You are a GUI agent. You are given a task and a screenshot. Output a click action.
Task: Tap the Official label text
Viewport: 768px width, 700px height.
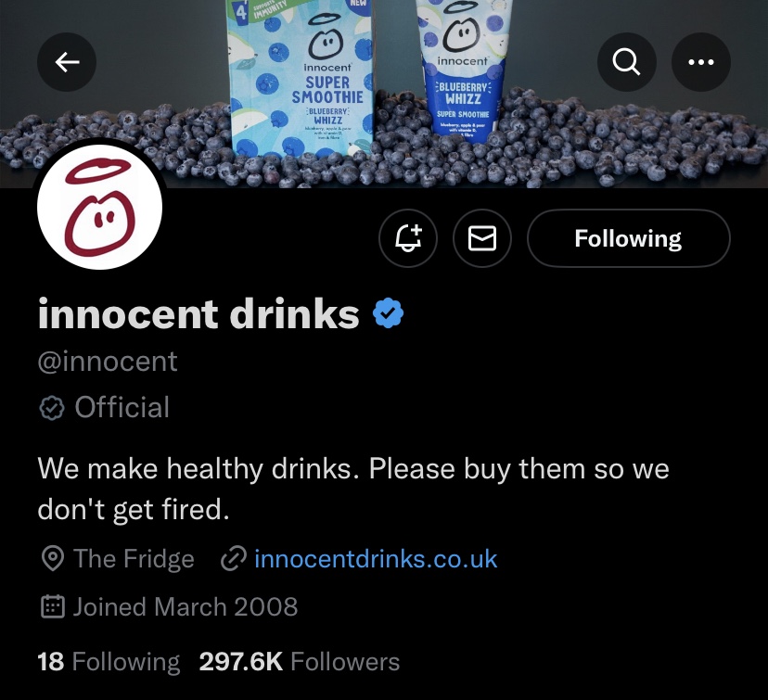point(122,408)
